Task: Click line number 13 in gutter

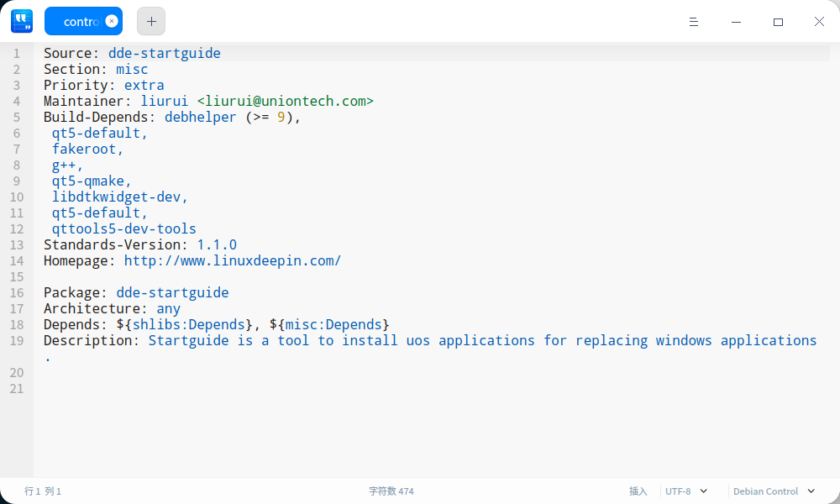Action: tap(17, 245)
